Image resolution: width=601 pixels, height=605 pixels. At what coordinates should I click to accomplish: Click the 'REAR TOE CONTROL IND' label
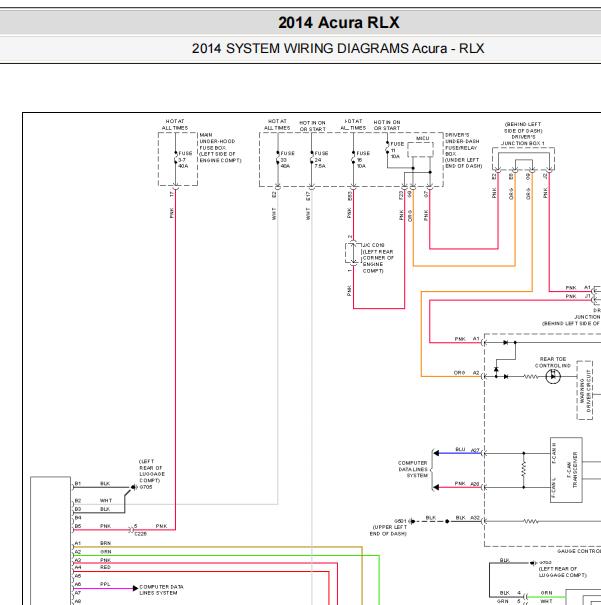pos(553,362)
